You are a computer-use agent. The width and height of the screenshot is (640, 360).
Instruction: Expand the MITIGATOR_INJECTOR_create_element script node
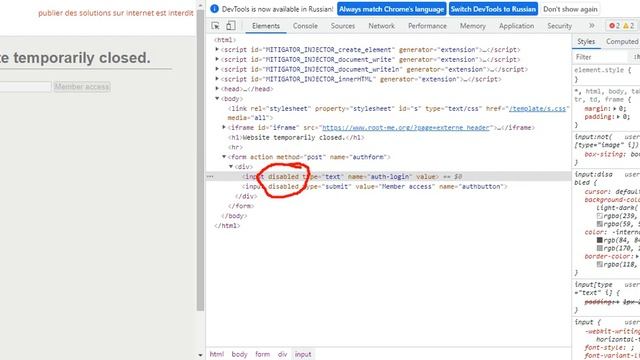217,49
